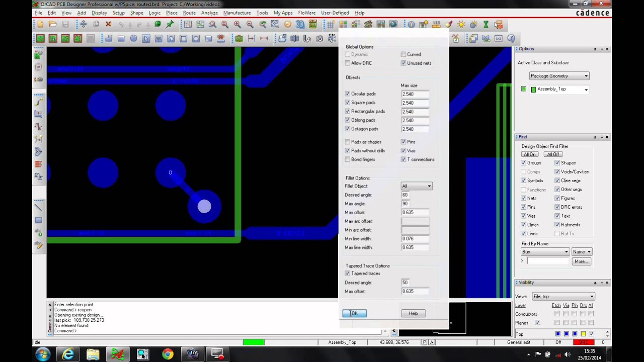Click the Select Shape arrow icon
Image resolution: width=644 pixels, height=362 pixels.
146,38
